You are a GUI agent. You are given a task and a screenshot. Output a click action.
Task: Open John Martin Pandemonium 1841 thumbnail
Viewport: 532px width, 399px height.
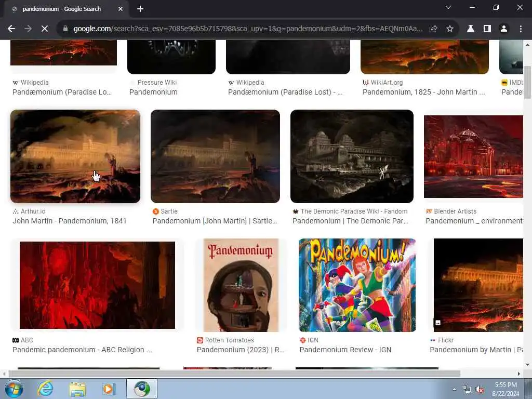click(x=75, y=156)
